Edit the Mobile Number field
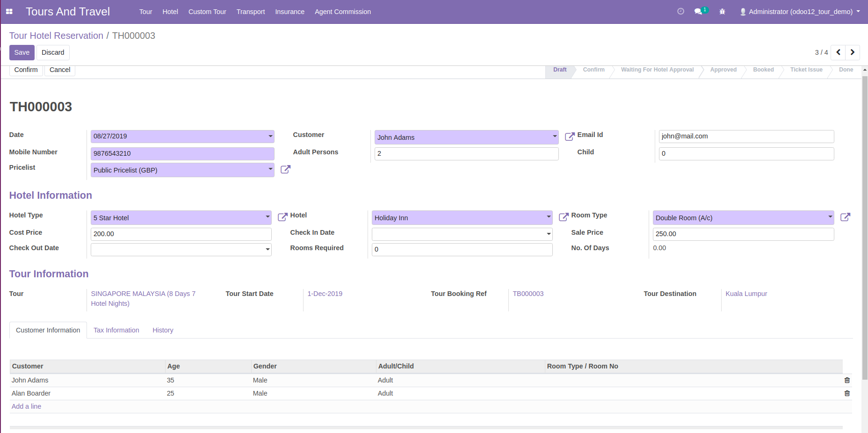The image size is (868, 433). tap(182, 153)
